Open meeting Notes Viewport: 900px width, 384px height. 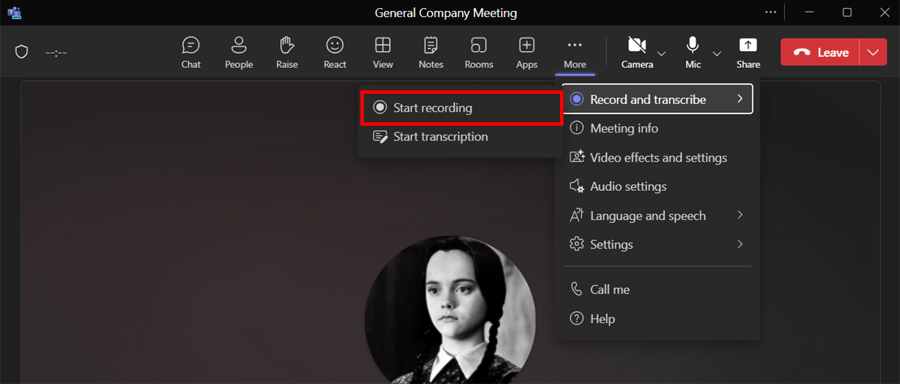point(430,52)
